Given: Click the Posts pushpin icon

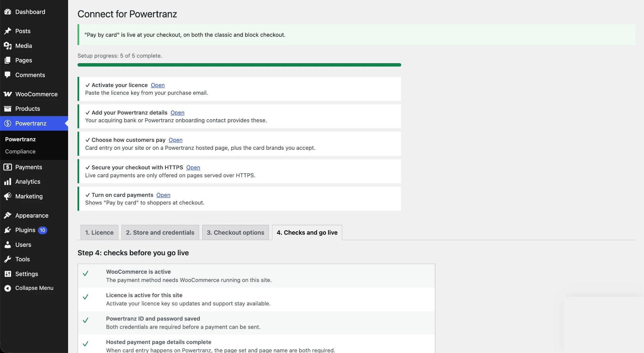Looking at the screenshot, I should coord(8,31).
